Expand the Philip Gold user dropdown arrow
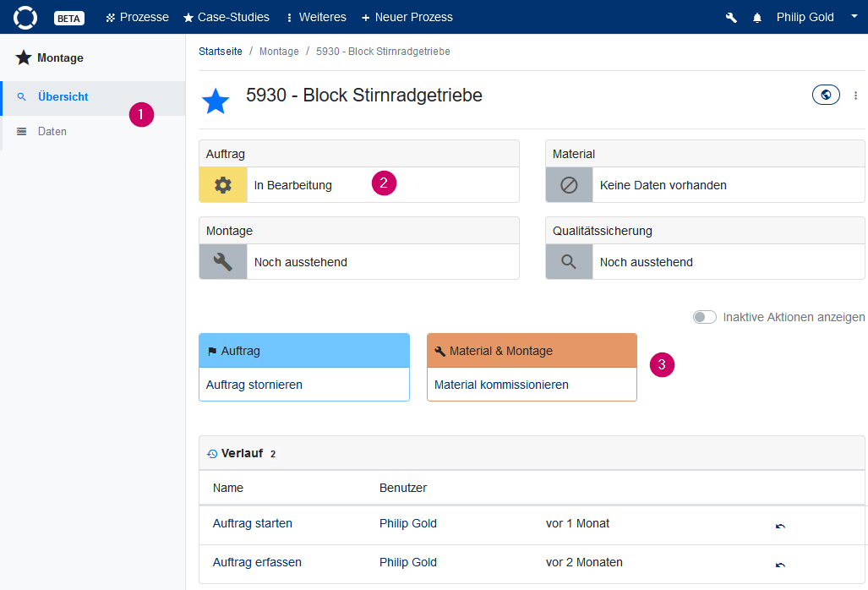The height and width of the screenshot is (590, 868). 854,17
